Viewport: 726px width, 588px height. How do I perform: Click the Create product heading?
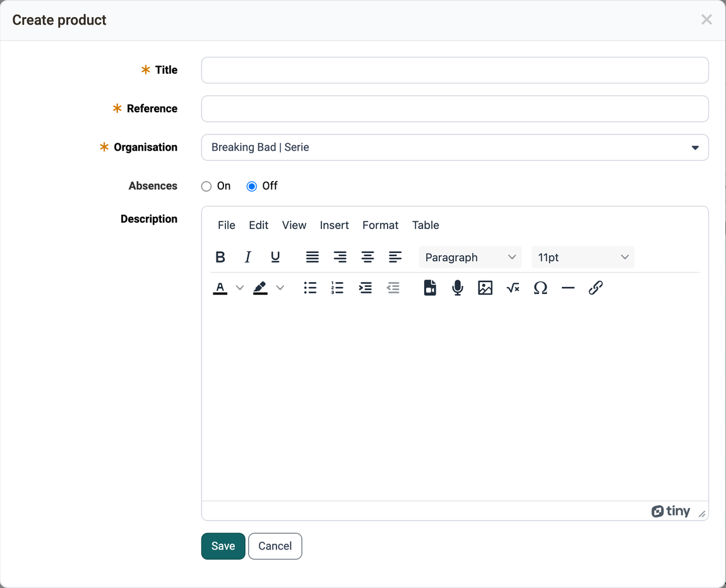59,20
